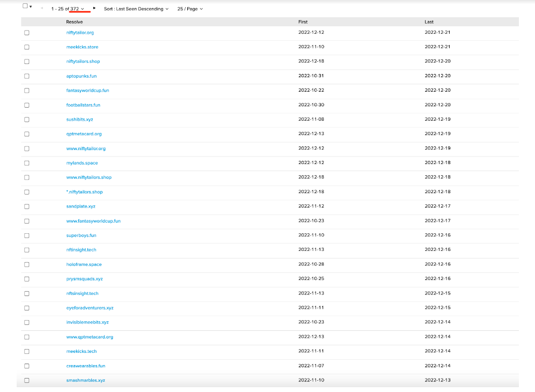This screenshot has width=535, height=392.
Task: Click the gptmetacard.org link
Action: [84, 134]
